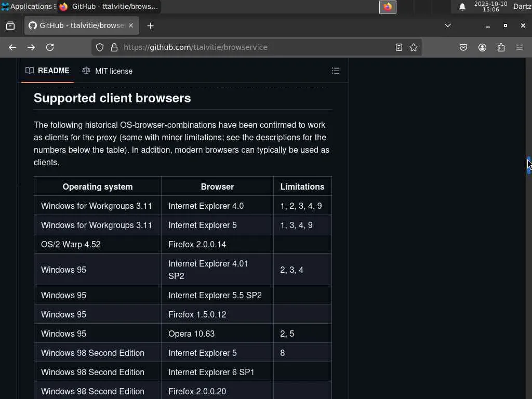Click the Supported client browsers heading

(112, 98)
